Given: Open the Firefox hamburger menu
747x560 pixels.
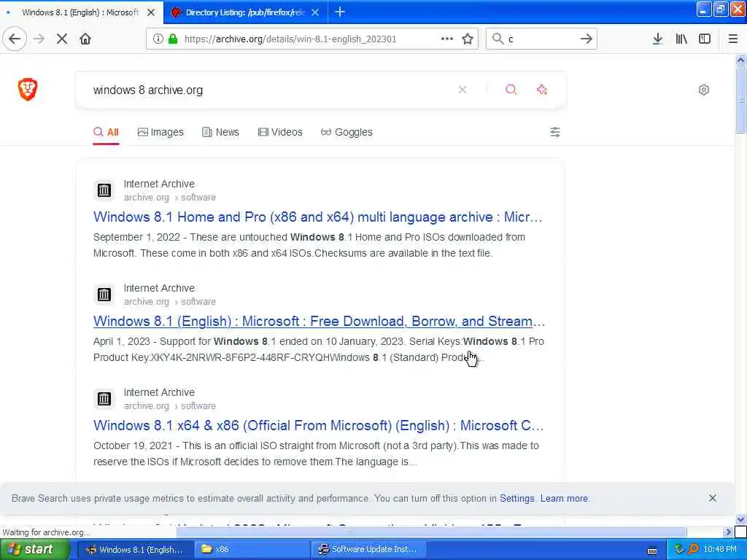Looking at the screenshot, I should 732,39.
